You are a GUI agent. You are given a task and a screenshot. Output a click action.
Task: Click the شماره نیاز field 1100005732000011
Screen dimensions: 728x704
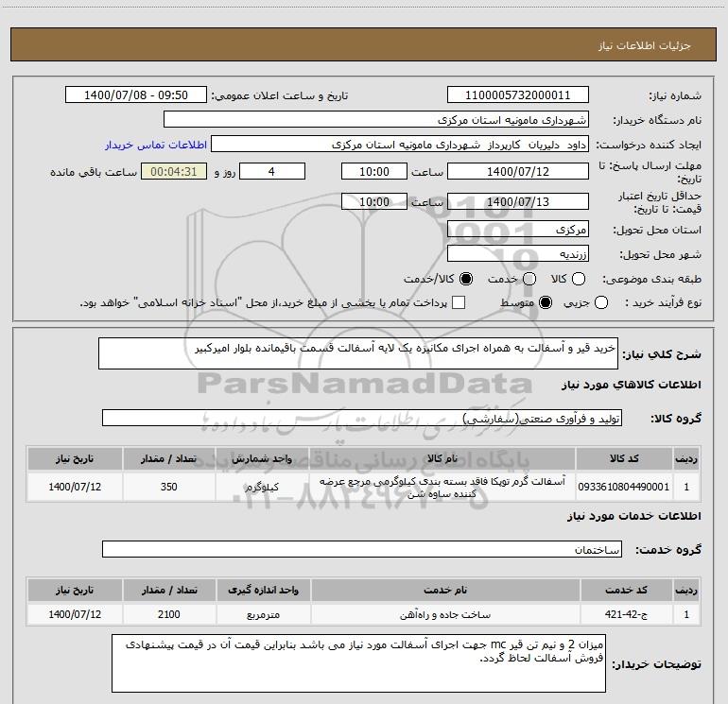pos(518,95)
